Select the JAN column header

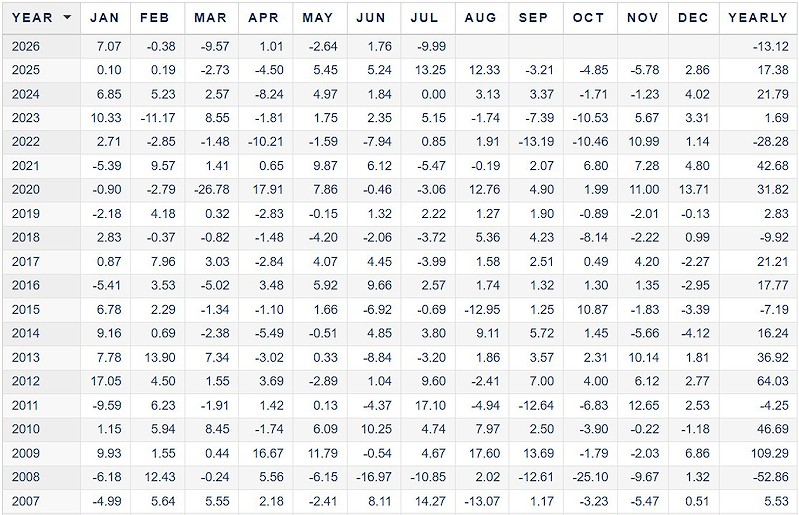pyautogui.click(x=104, y=17)
